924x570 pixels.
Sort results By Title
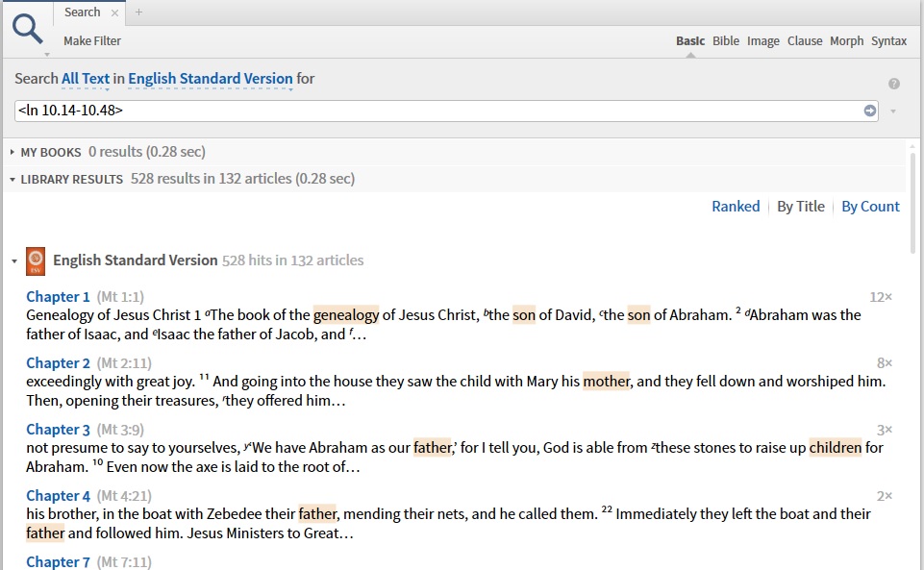pos(800,207)
